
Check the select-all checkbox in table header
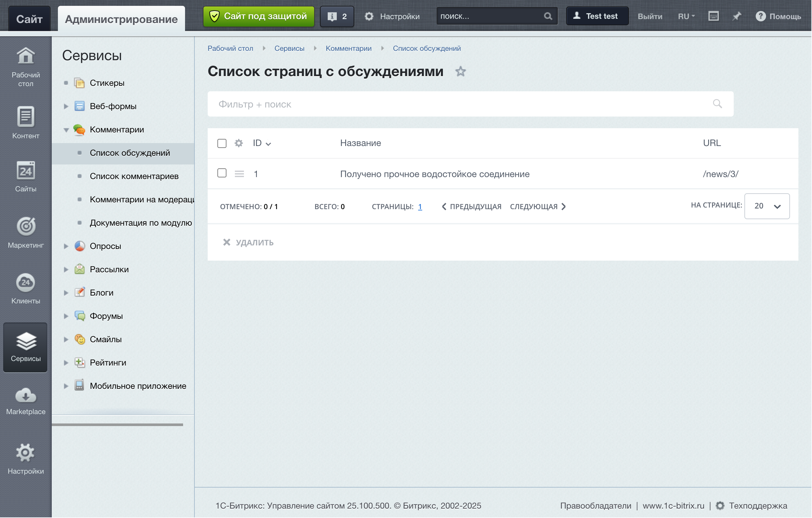222,143
